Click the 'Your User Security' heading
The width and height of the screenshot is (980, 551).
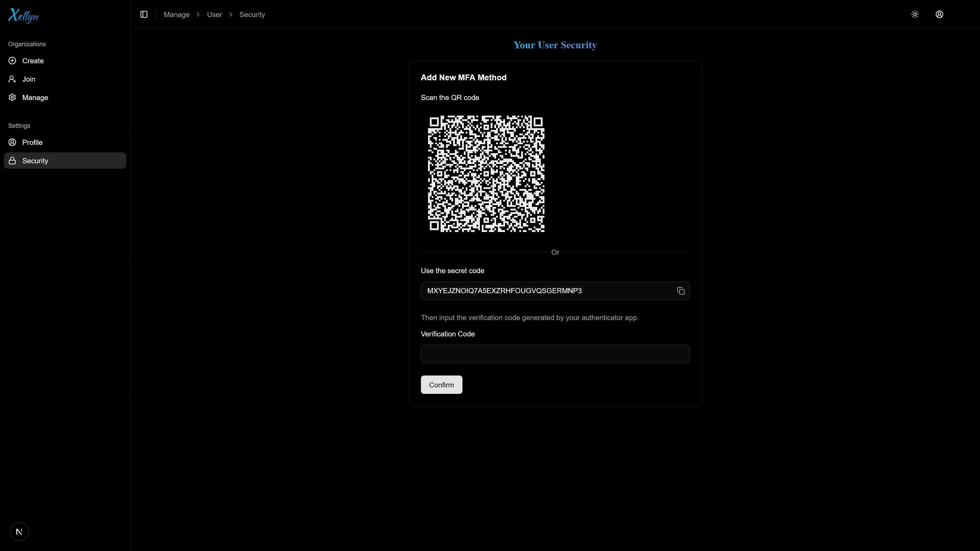(x=555, y=45)
